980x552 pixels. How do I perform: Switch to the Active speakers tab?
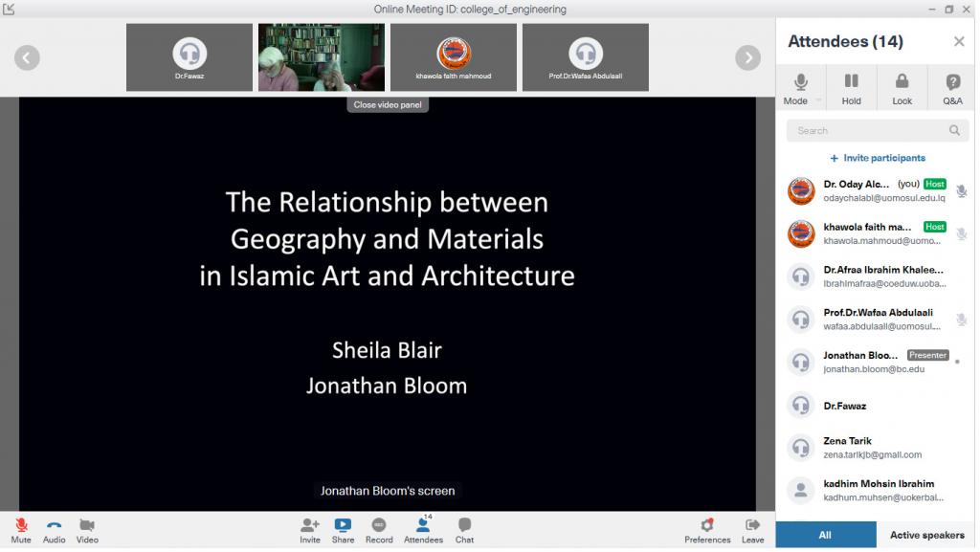pyautogui.click(x=926, y=535)
